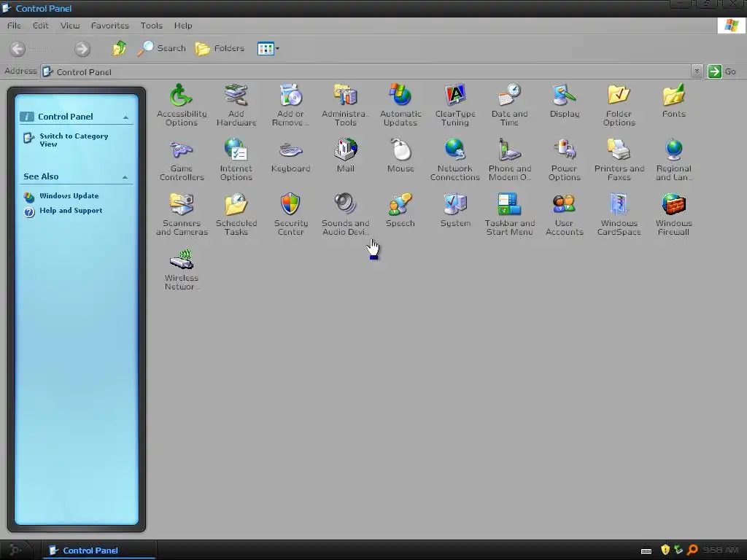Open the Mail applet icon
The height and width of the screenshot is (560, 747).
tap(345, 155)
